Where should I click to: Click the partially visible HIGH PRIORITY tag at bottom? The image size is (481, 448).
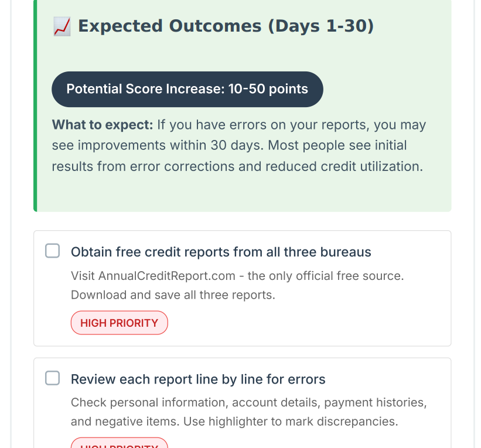(119, 444)
